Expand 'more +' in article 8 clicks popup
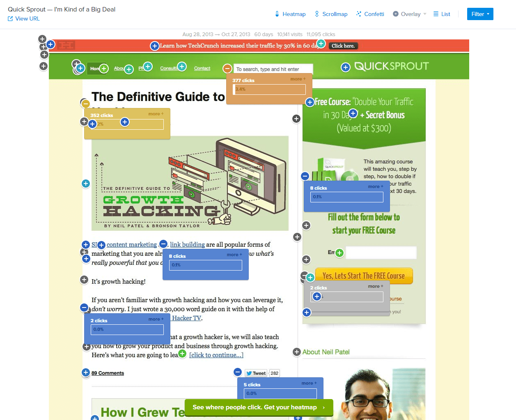The width and height of the screenshot is (516, 420). [x=234, y=255]
